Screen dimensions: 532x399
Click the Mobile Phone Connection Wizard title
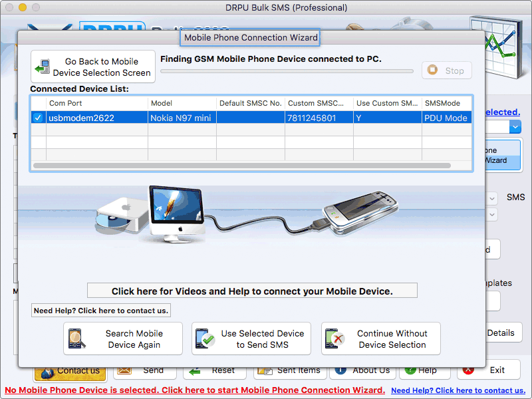pos(251,37)
